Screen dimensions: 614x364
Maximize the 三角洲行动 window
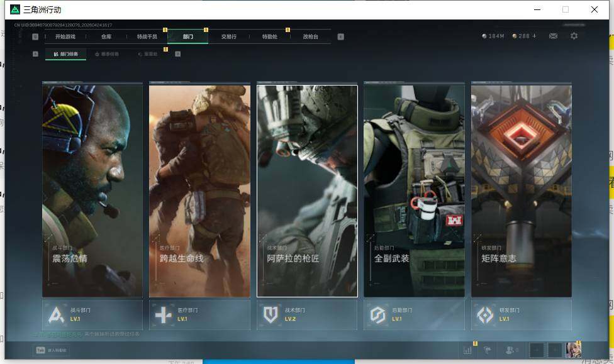(566, 9)
